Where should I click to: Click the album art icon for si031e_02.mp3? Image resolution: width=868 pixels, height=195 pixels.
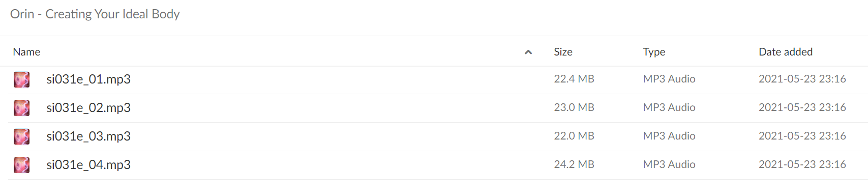(x=21, y=108)
